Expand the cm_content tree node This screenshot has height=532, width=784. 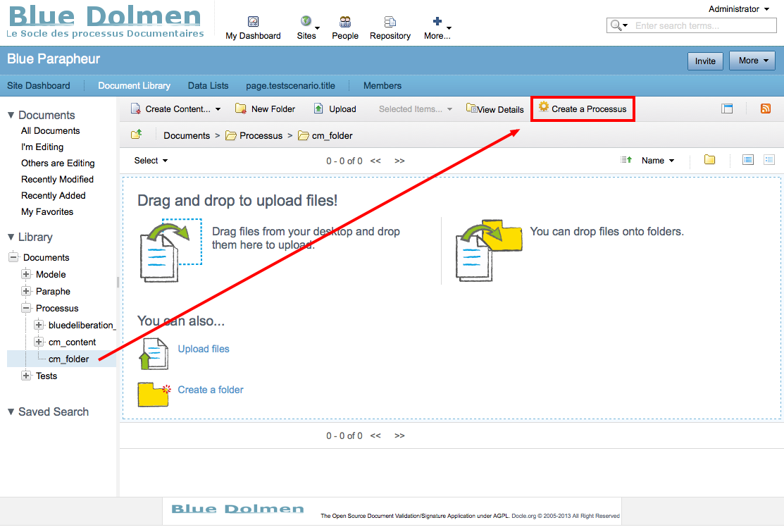(x=39, y=342)
